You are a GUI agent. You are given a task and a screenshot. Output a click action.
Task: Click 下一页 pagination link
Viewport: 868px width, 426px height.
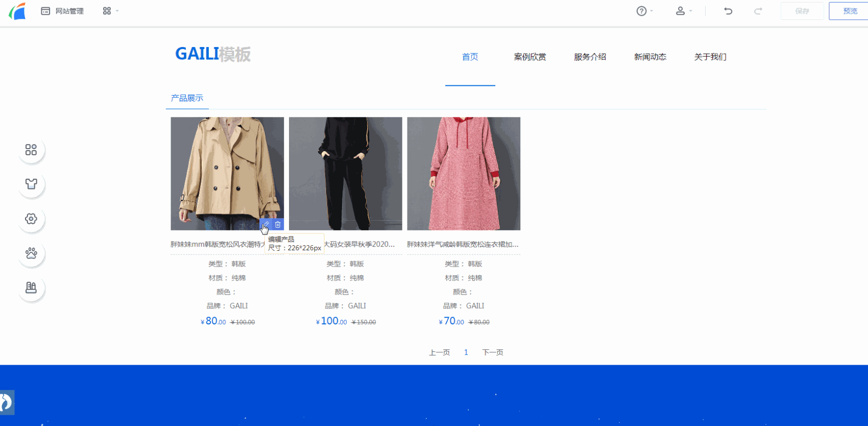493,352
